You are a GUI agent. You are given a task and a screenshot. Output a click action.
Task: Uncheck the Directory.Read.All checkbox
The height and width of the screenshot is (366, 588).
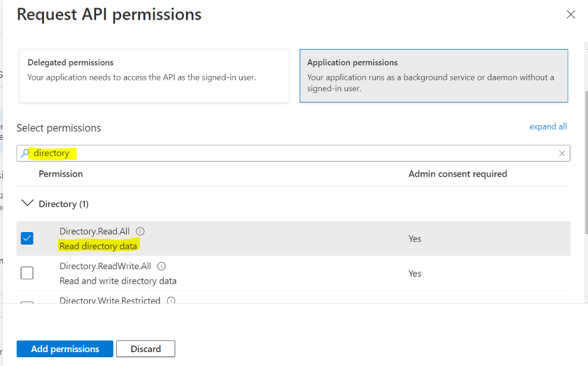click(27, 238)
